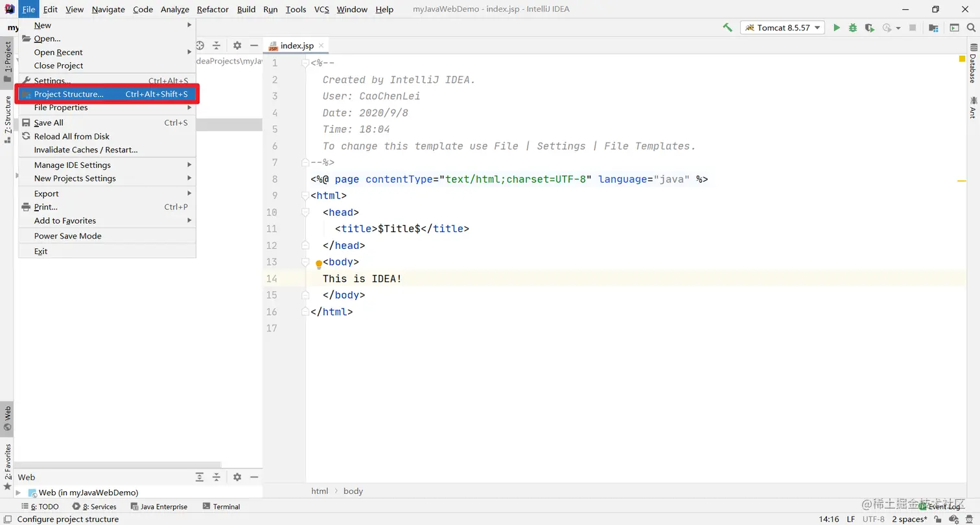
Task: Click the yellow intention lightbulb on line 13
Action: tap(318, 264)
